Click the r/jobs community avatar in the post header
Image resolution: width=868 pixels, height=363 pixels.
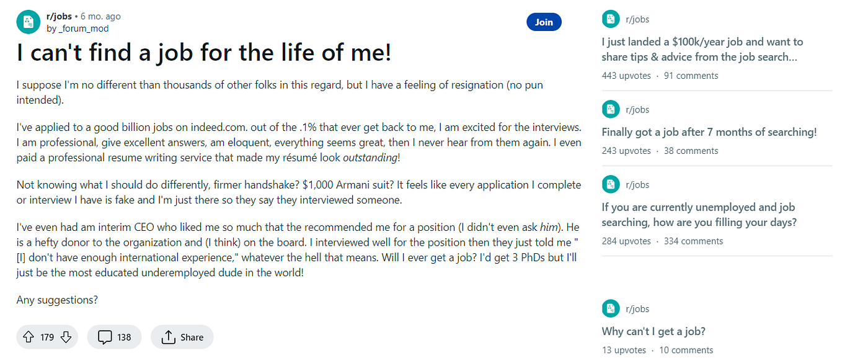[28, 21]
